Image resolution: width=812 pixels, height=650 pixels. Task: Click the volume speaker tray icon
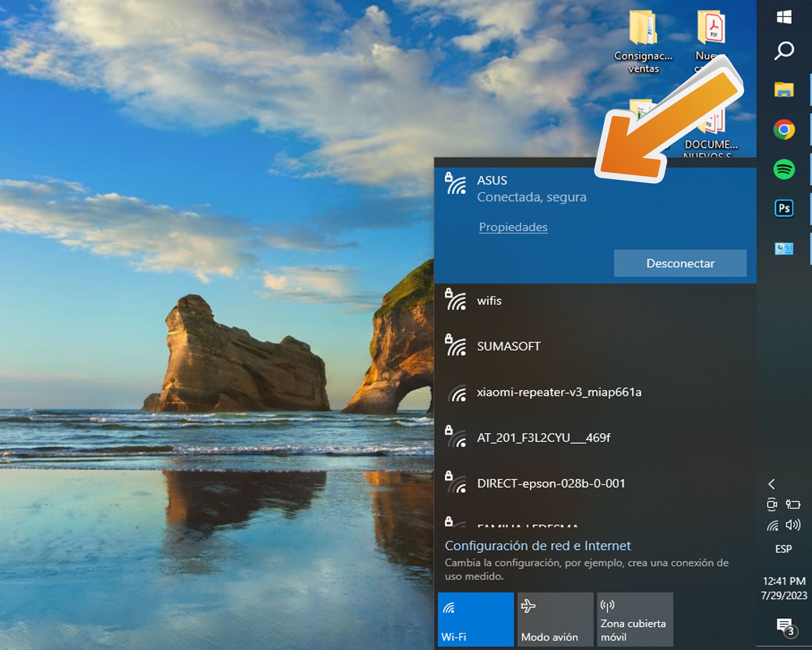(793, 525)
